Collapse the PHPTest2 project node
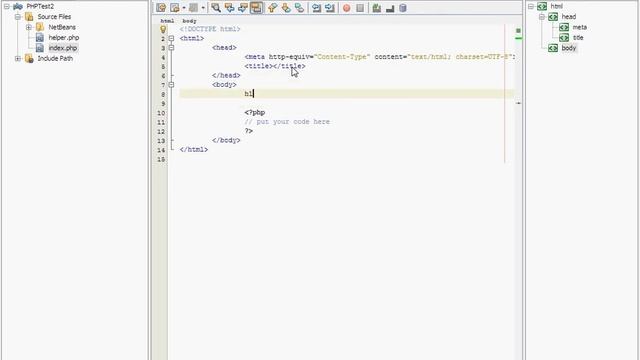Screen dimensions: 640x360 (7, 7)
